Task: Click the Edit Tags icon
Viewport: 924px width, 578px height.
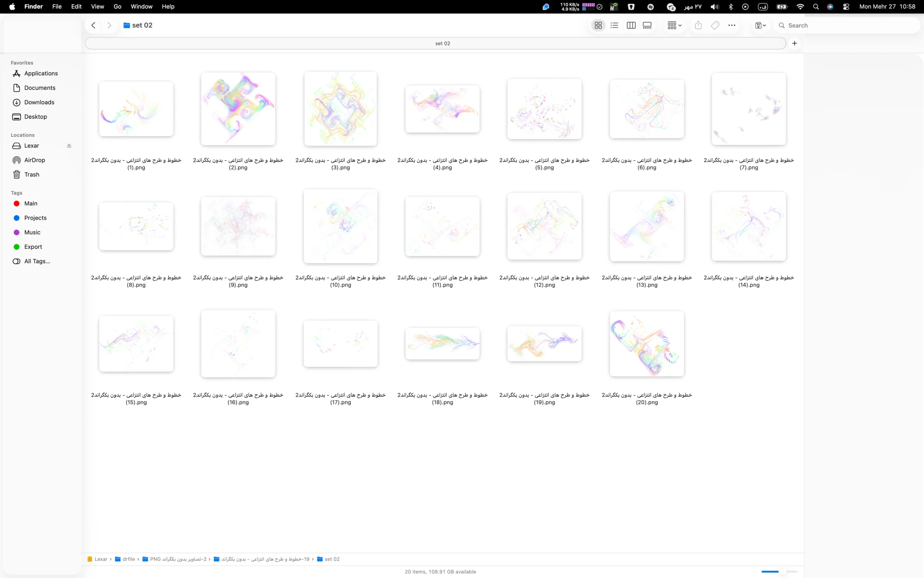Action: [715, 25]
